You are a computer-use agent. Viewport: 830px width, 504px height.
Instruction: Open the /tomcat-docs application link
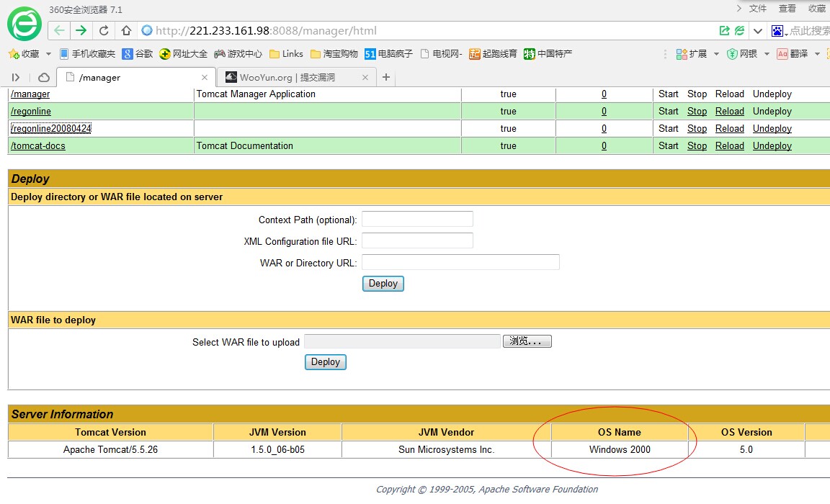[38, 146]
